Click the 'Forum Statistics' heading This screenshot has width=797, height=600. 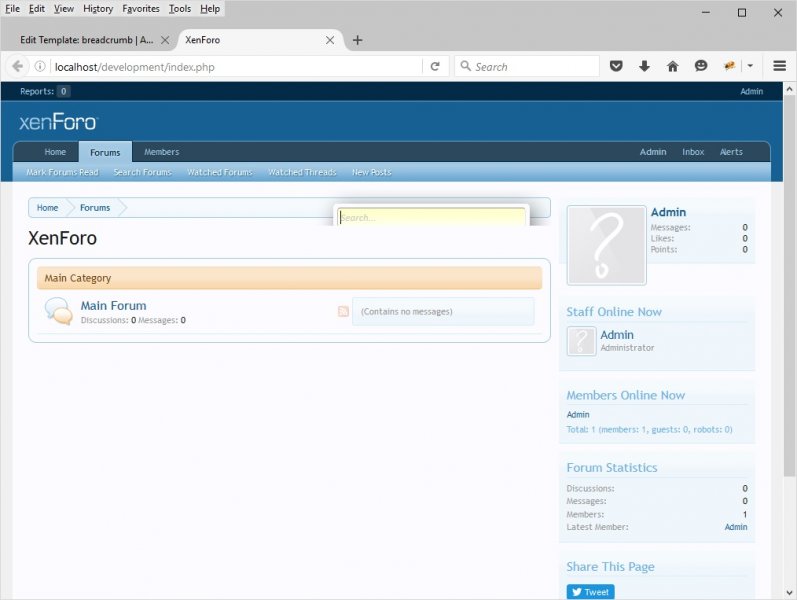(x=612, y=468)
